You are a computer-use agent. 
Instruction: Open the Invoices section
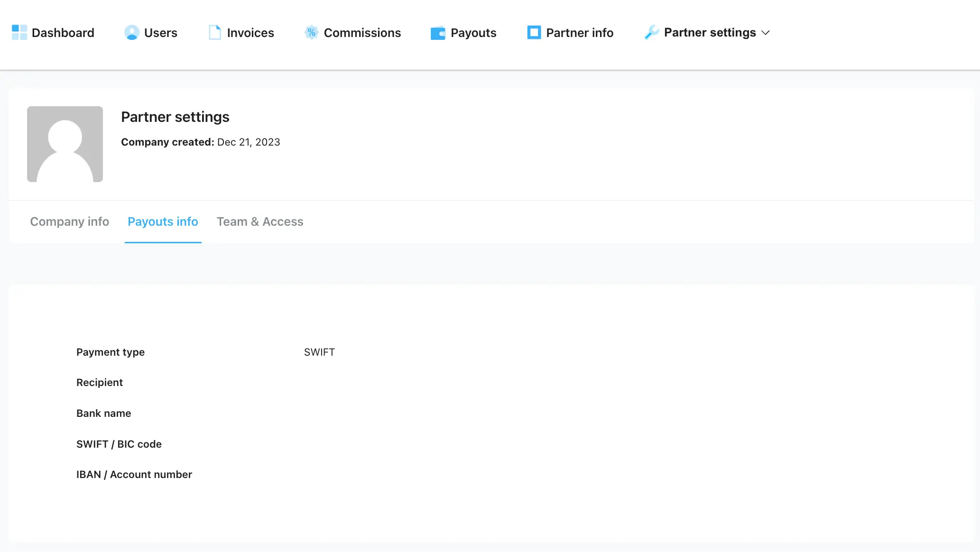click(250, 33)
